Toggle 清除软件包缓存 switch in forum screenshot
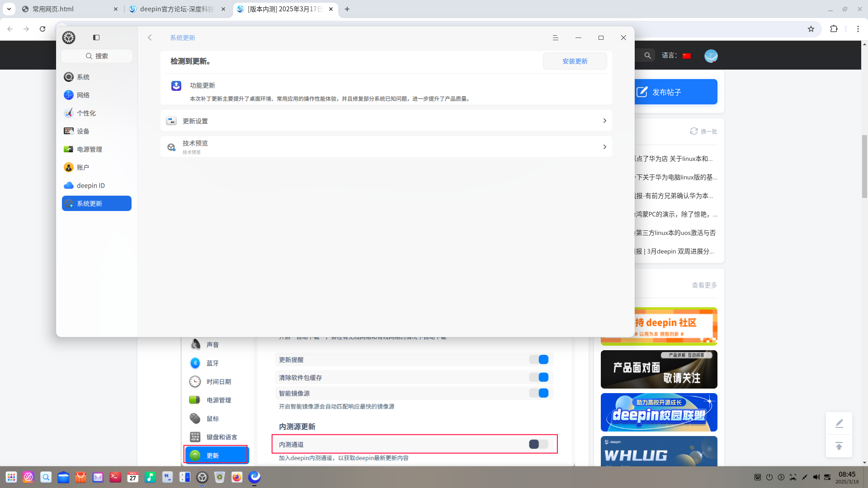 539,377
